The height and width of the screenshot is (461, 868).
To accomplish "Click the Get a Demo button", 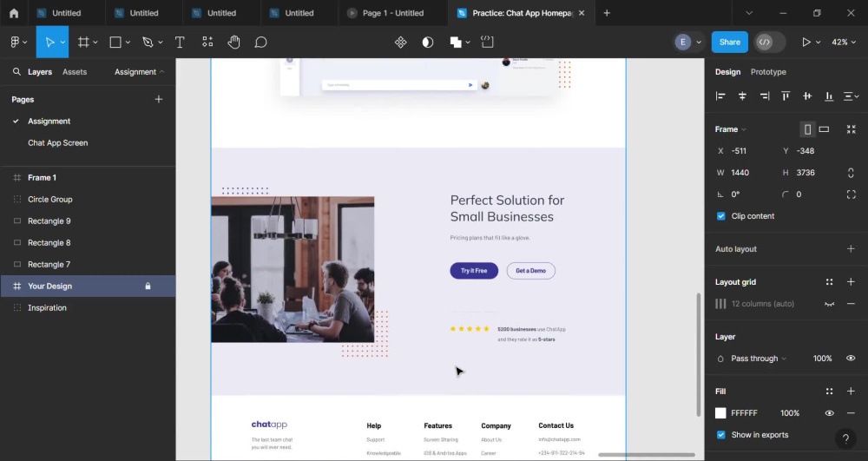I will (531, 271).
